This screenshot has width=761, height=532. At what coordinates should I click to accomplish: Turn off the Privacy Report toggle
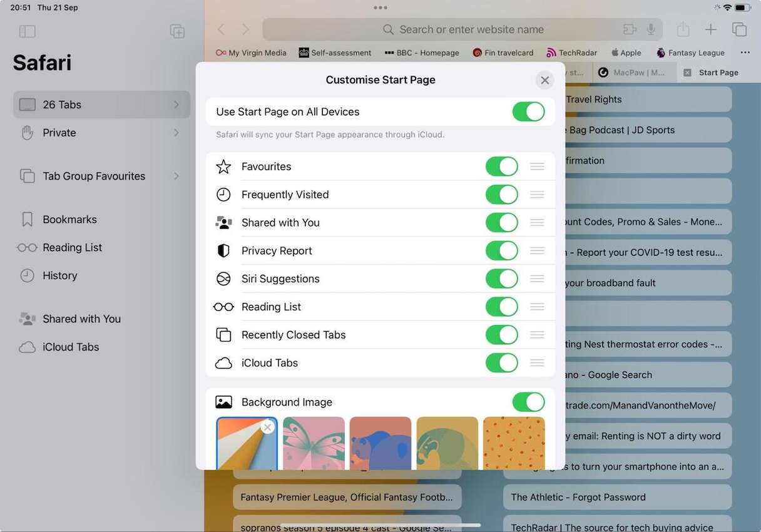[x=501, y=251]
